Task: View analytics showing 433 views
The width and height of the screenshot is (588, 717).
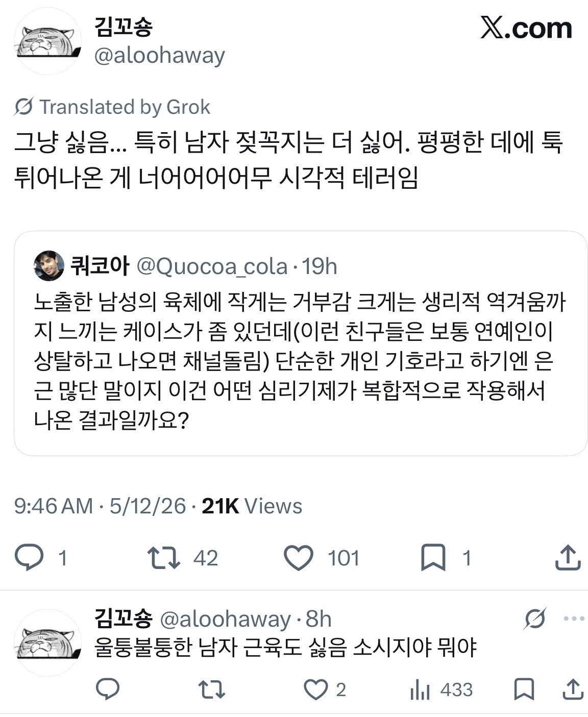Action: (442, 689)
